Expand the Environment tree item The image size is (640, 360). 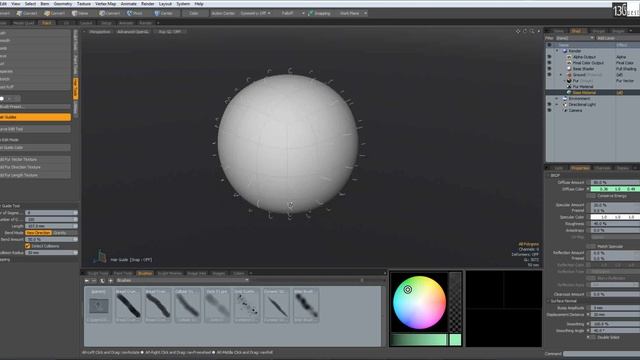tap(557, 98)
